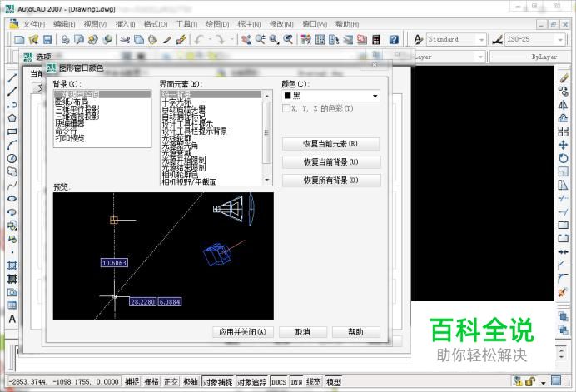Toggle 栅格 grid in the status bar
Screen dimensions: 576x392
click(151, 382)
